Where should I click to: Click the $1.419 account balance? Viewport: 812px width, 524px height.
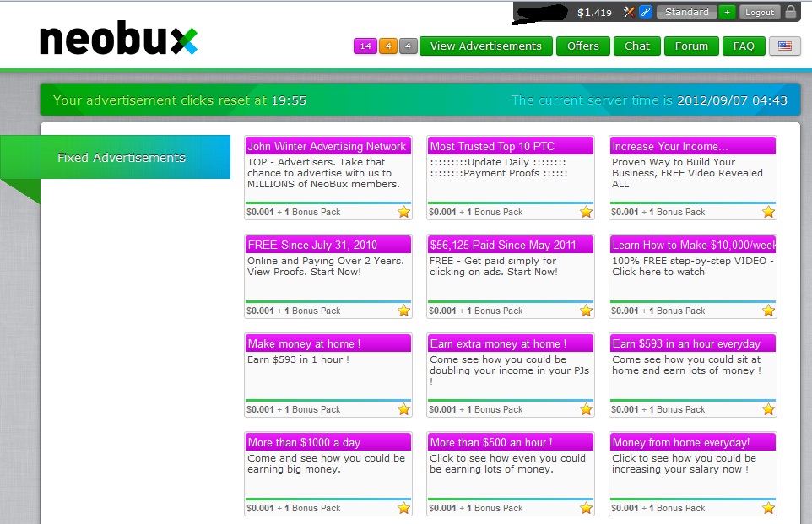click(594, 13)
